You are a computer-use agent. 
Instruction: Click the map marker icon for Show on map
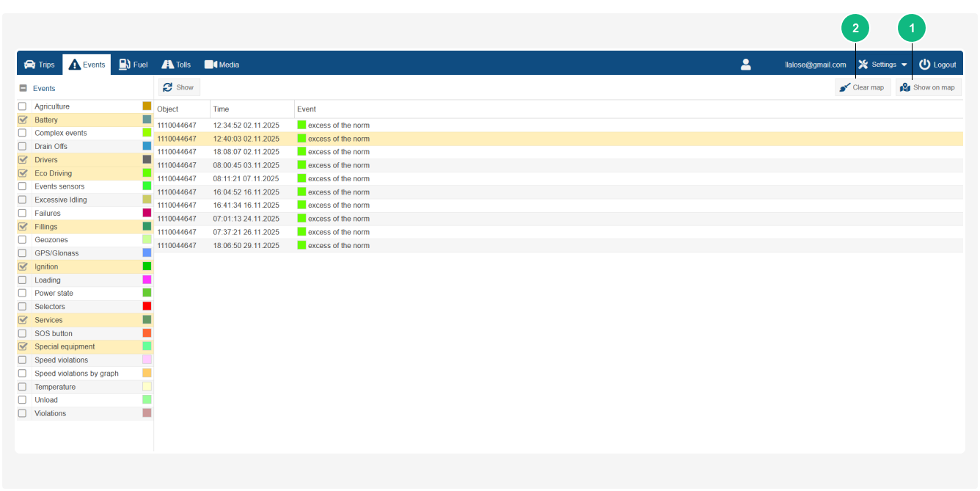905,88
